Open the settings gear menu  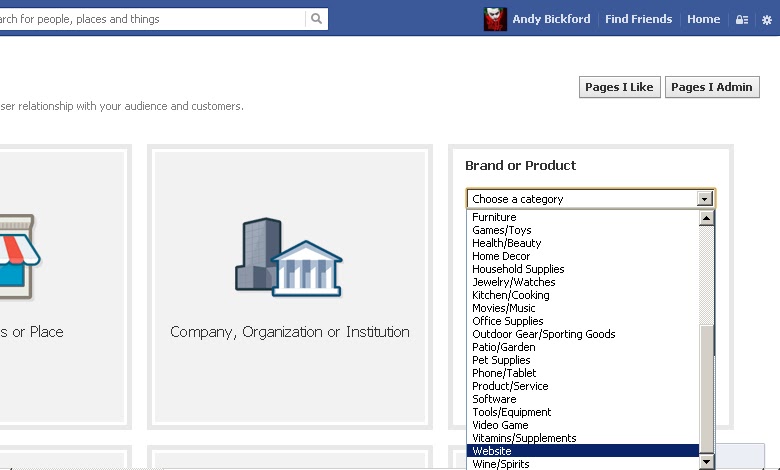pyautogui.click(x=767, y=20)
